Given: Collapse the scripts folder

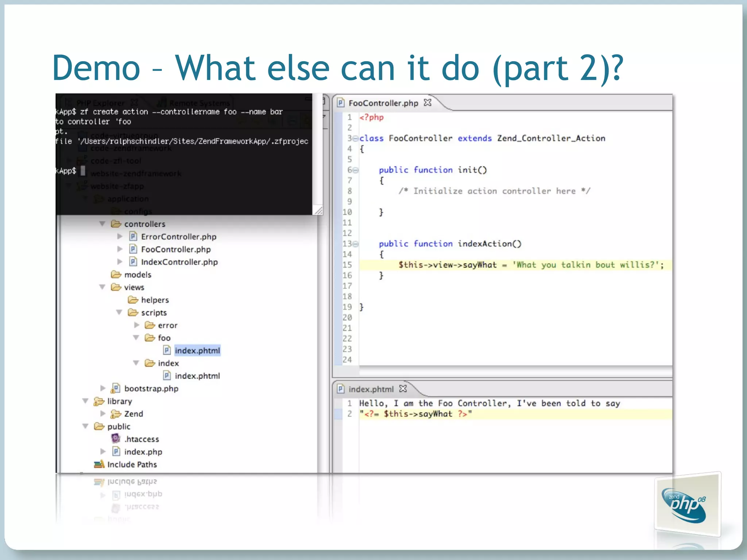Looking at the screenshot, I should [119, 312].
